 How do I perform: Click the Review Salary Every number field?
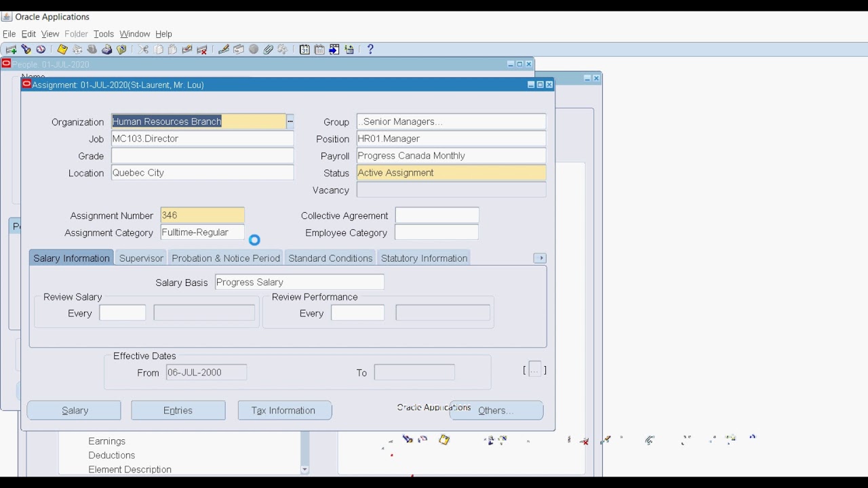tap(122, 313)
